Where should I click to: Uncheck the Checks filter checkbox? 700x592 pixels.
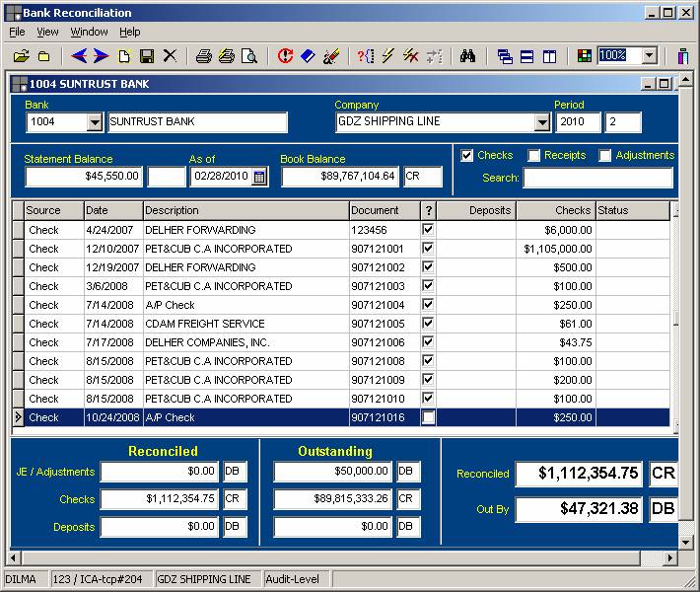coord(467,155)
